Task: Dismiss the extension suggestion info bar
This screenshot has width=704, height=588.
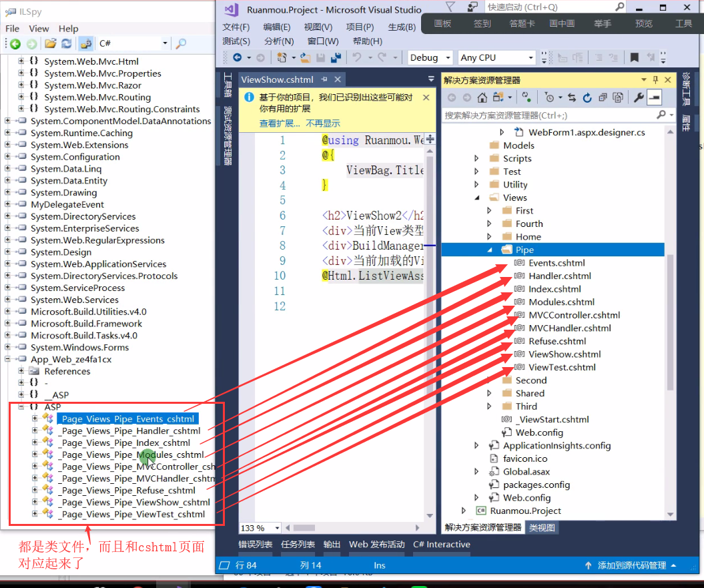Action: (426, 97)
